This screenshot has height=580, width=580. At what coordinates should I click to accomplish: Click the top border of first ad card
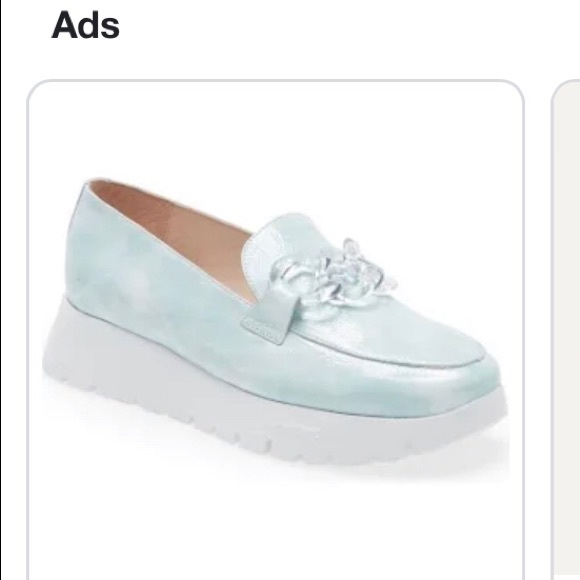276,80
